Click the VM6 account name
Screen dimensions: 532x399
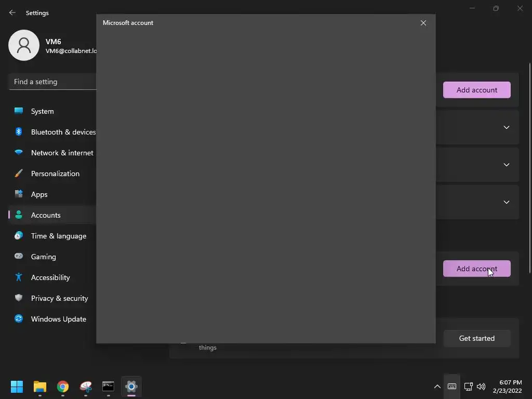[x=54, y=42]
